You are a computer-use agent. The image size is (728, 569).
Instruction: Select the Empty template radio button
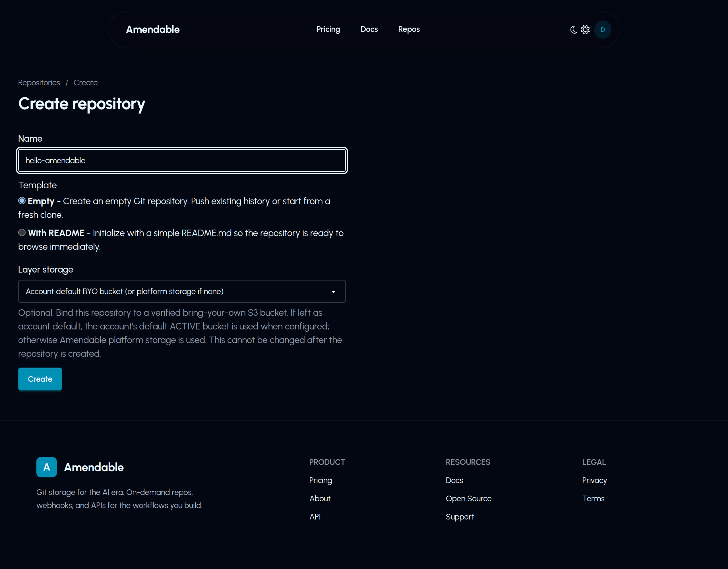[x=22, y=201]
